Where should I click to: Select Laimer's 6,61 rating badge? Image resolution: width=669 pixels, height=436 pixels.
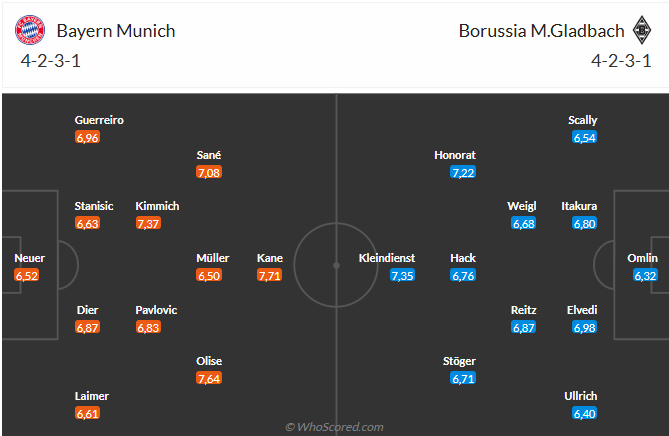(x=87, y=413)
